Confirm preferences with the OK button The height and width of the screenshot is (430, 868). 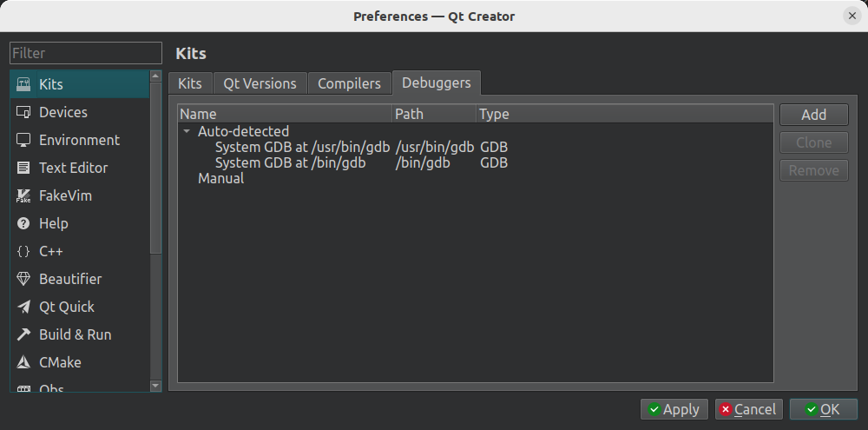pos(823,409)
